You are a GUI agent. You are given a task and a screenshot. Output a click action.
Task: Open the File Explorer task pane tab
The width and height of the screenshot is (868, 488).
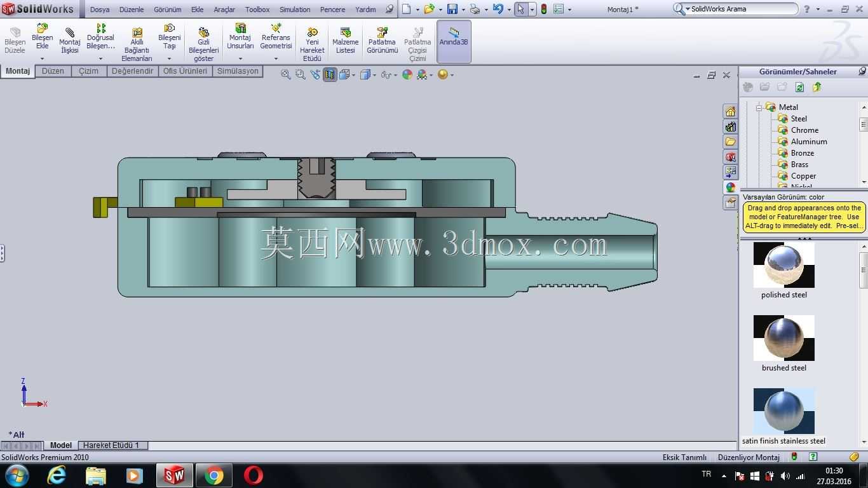[x=731, y=141]
